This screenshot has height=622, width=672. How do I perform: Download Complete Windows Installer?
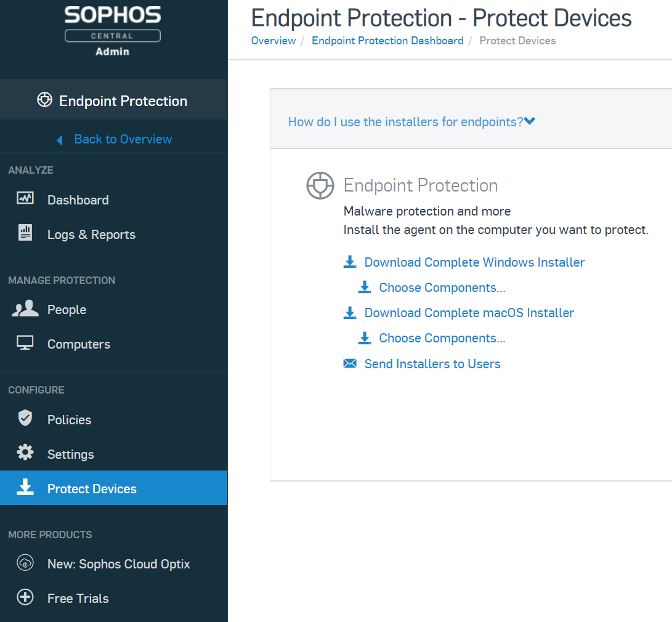coord(474,262)
